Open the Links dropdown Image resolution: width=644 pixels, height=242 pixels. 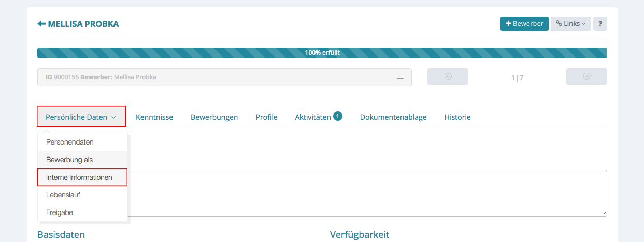coord(570,24)
